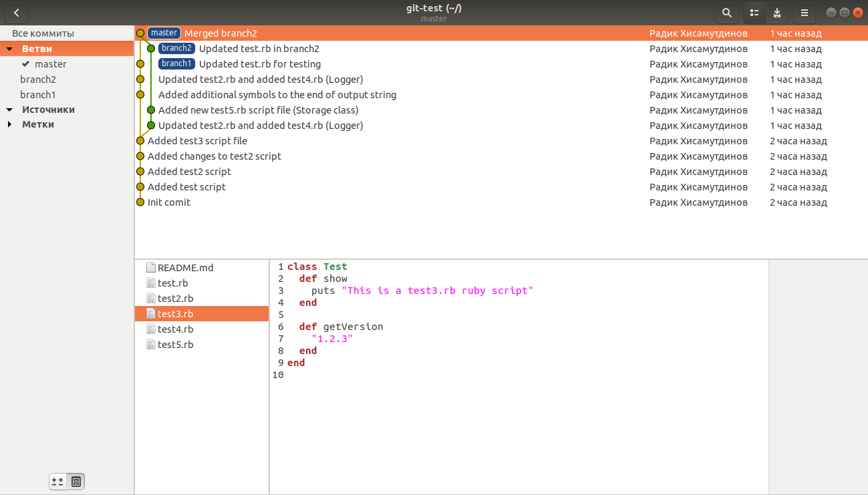The width and height of the screenshot is (868, 495).
Task: Select Все коммиты in the sidebar
Action: coord(43,33)
